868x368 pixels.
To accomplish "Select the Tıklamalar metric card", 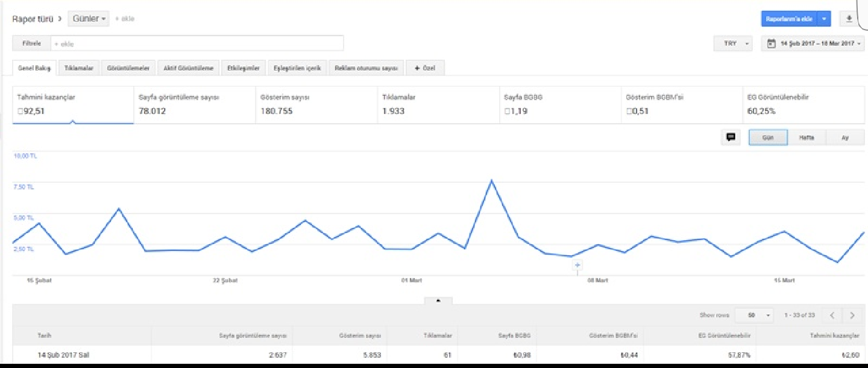I will (438, 105).
